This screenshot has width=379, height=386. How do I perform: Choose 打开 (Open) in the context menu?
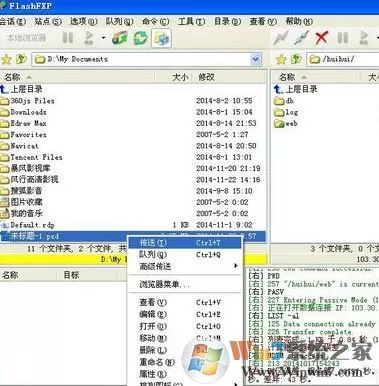[x=185, y=326]
